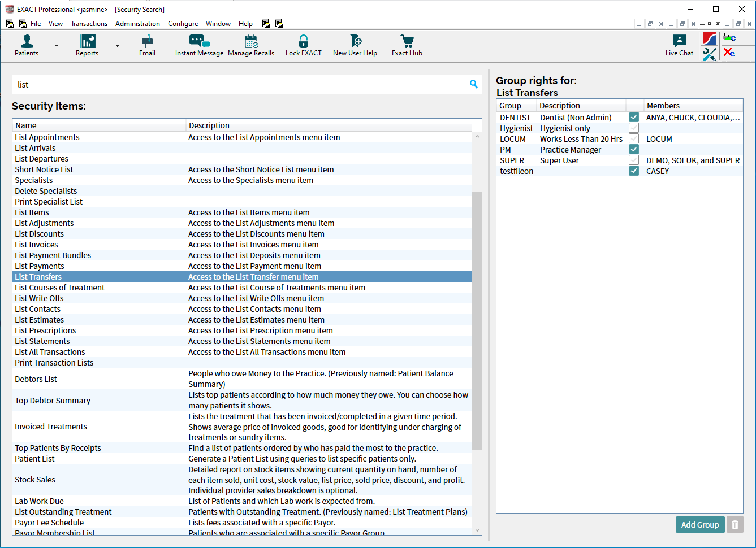Open the Transactions menu
This screenshot has height=548, width=756.
click(89, 24)
